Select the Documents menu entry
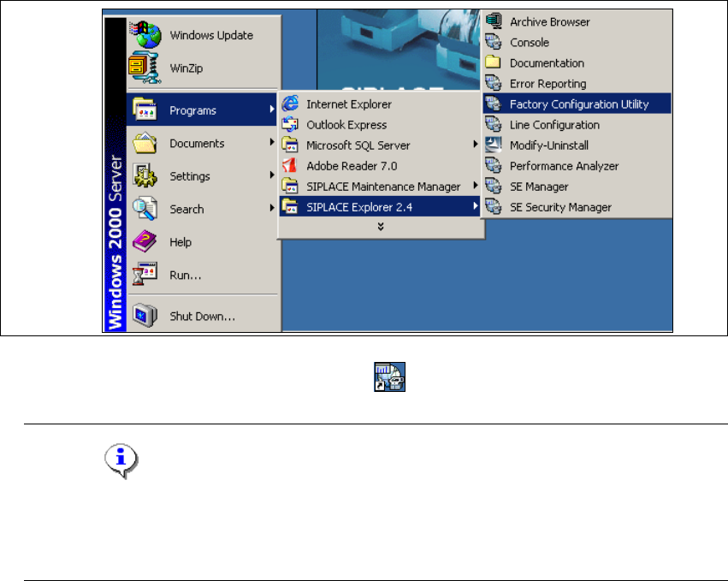Screen dimensions: 728x581 (202, 143)
